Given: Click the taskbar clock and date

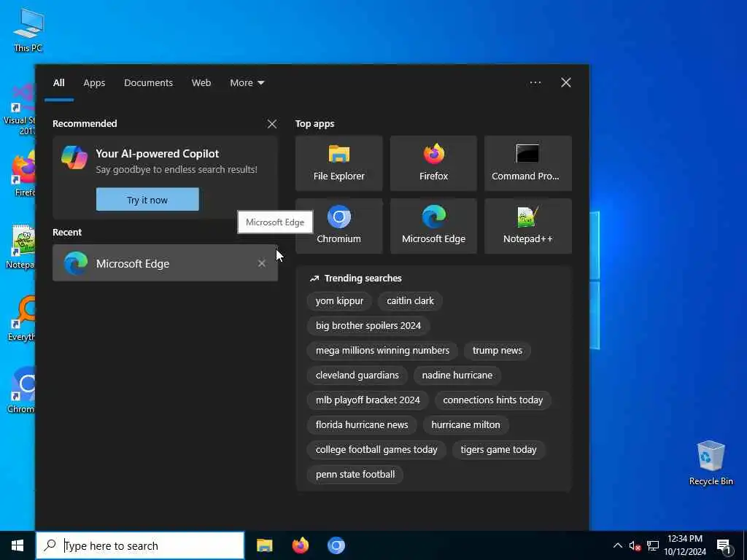Looking at the screenshot, I should tap(685, 545).
